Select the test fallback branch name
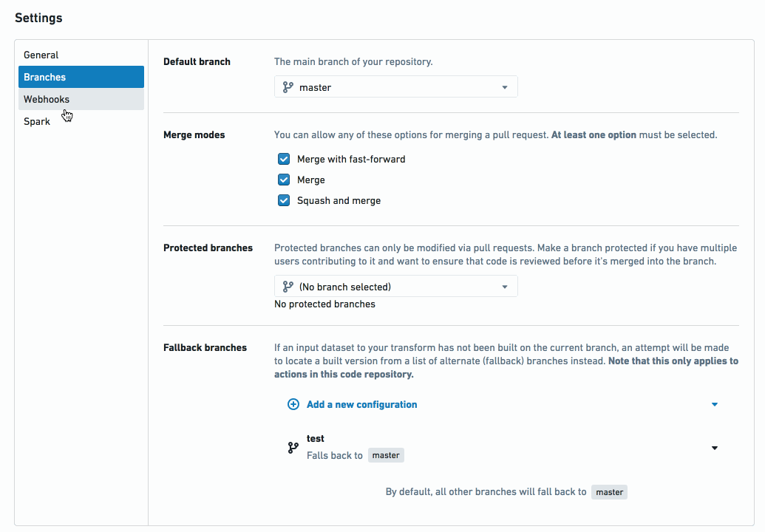 pos(315,438)
